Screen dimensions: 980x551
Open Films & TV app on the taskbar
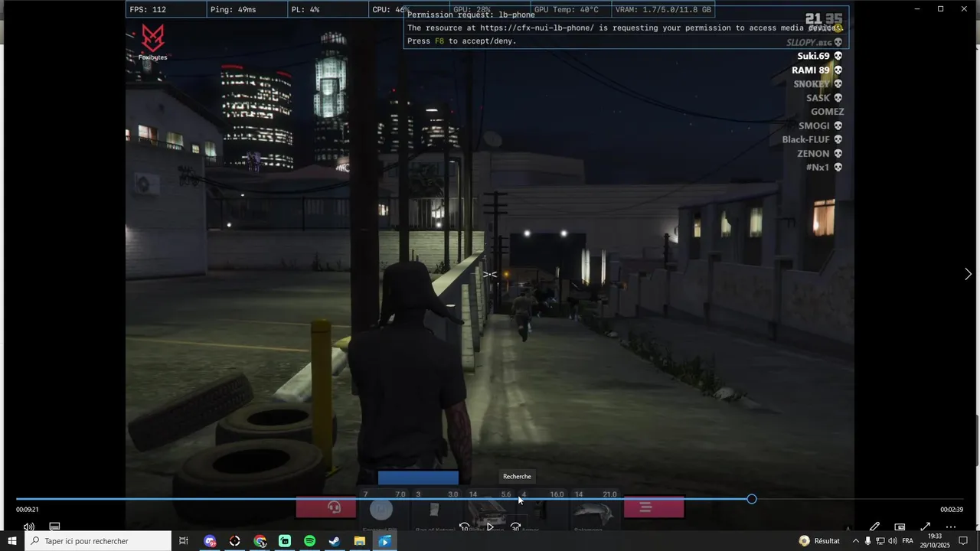[x=384, y=541]
